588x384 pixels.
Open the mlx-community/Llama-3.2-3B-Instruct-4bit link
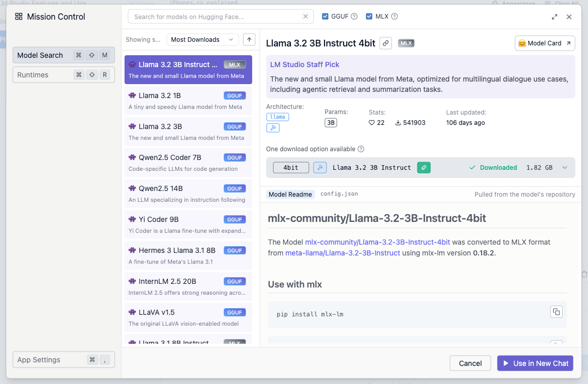point(377,242)
